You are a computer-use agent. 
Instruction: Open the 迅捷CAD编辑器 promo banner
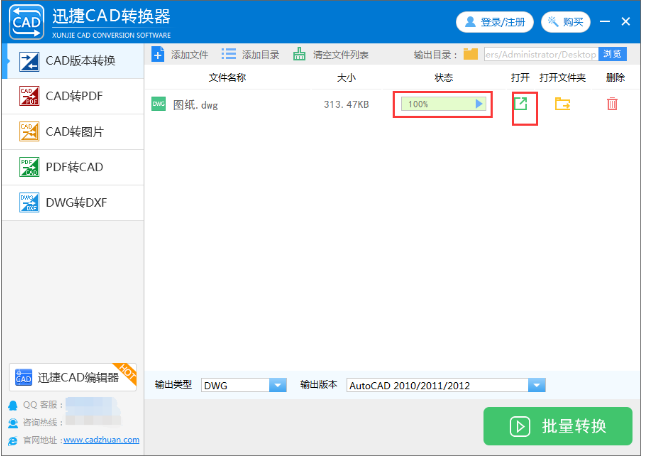point(73,378)
